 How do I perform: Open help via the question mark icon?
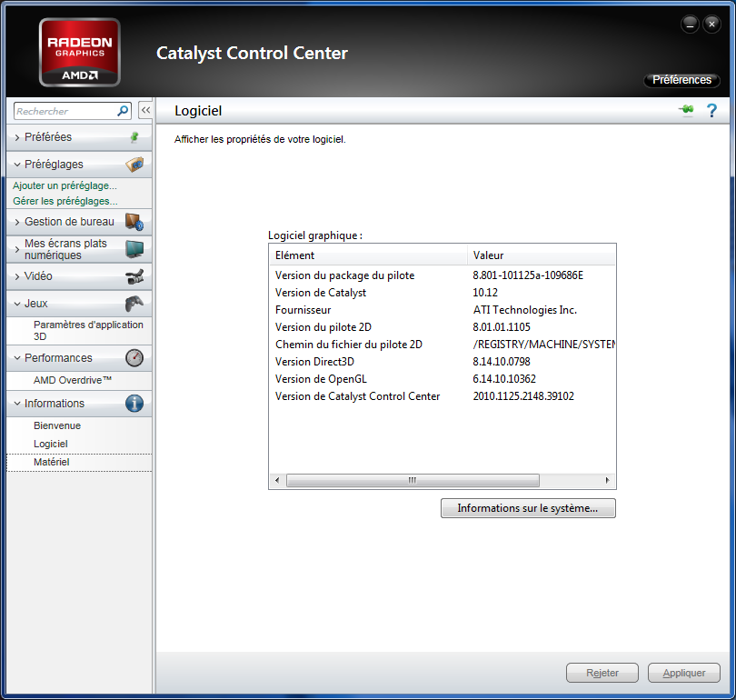coord(711,110)
